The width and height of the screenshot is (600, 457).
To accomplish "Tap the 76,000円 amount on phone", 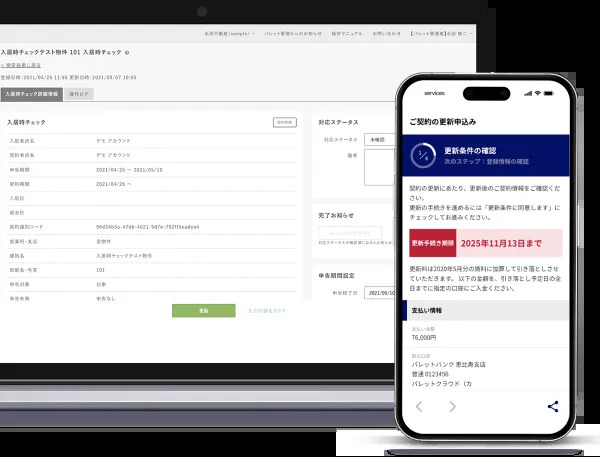I will click(424, 338).
